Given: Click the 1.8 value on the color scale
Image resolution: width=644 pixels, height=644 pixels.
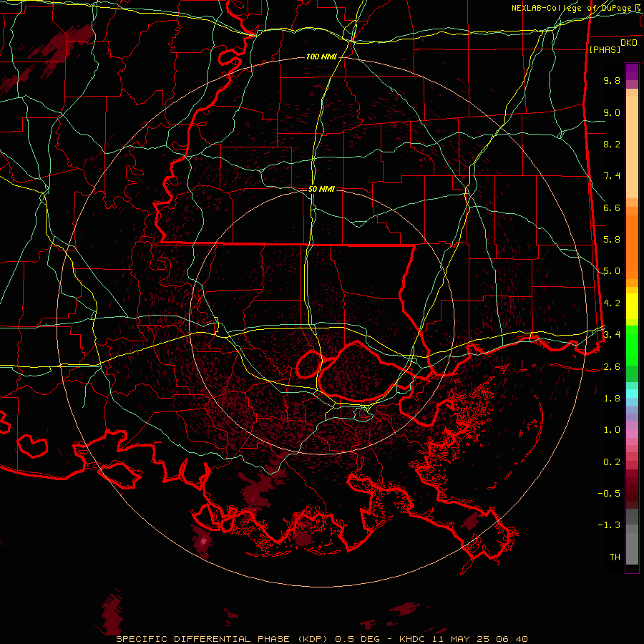Looking at the screenshot, I should 612,399.
